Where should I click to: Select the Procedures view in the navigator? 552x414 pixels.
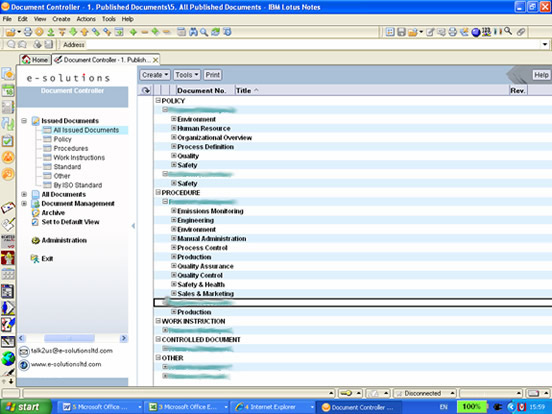71,149
